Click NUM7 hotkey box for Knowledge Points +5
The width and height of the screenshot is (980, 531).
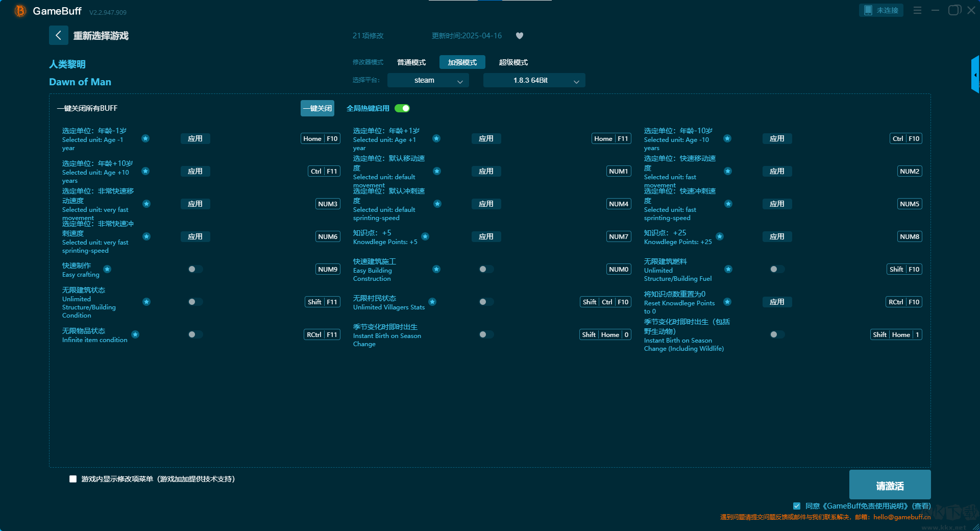click(619, 236)
